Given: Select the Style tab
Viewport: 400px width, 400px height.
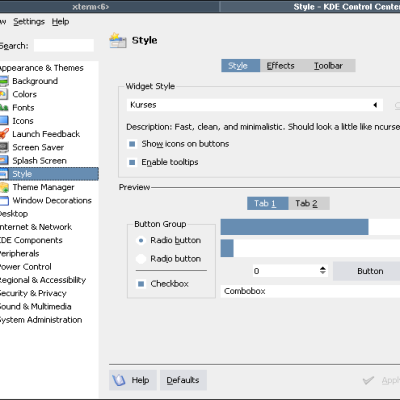Looking at the screenshot, I should click(240, 66).
